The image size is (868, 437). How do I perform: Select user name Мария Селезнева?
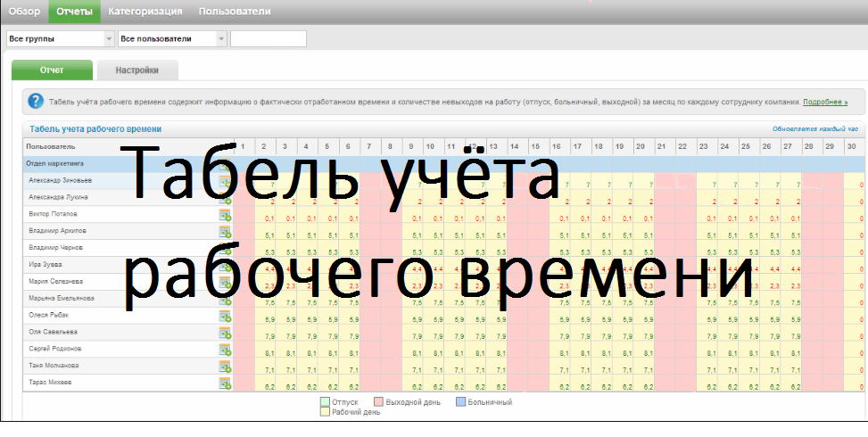click(x=55, y=281)
